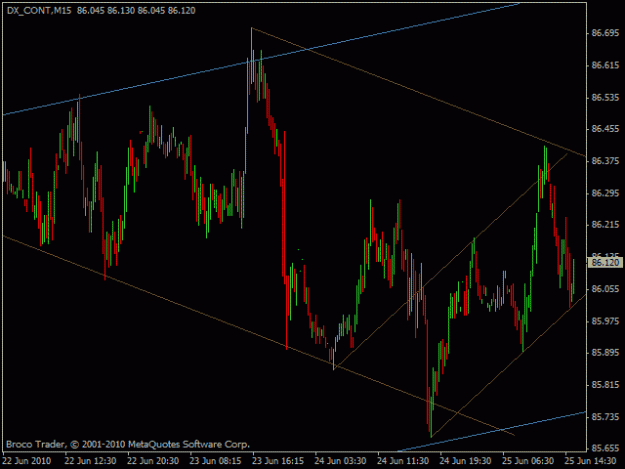Click the DX_CONT,M15 chart title text
Viewport: 625px width, 469px height.
pos(39,11)
